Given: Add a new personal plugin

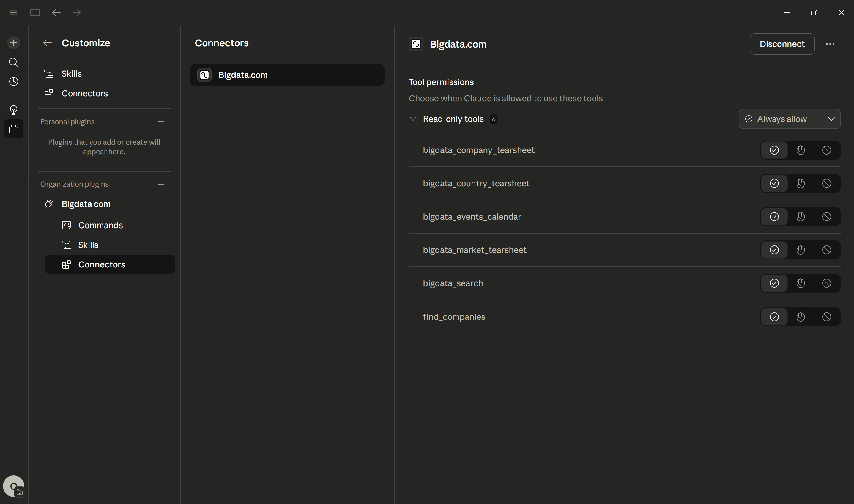Looking at the screenshot, I should coord(161,121).
